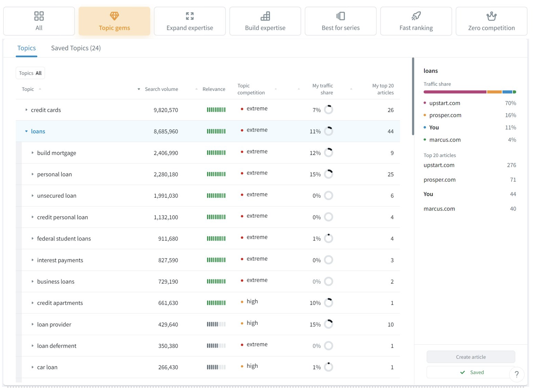This screenshot has height=392, width=536.
Task: Select the Fast ranking filter tab
Action: 416,21
